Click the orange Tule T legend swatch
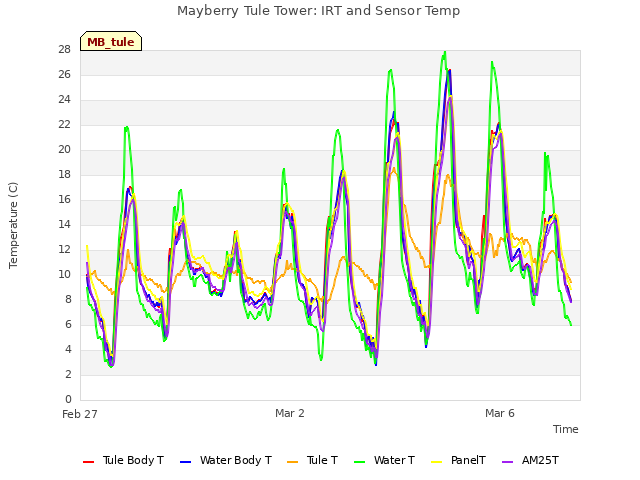 pyautogui.click(x=293, y=462)
